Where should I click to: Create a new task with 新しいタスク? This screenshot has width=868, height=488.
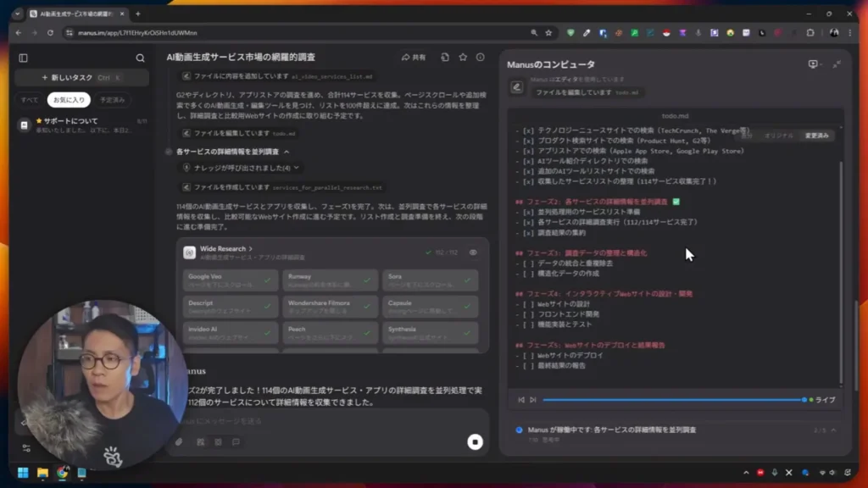[81, 77]
